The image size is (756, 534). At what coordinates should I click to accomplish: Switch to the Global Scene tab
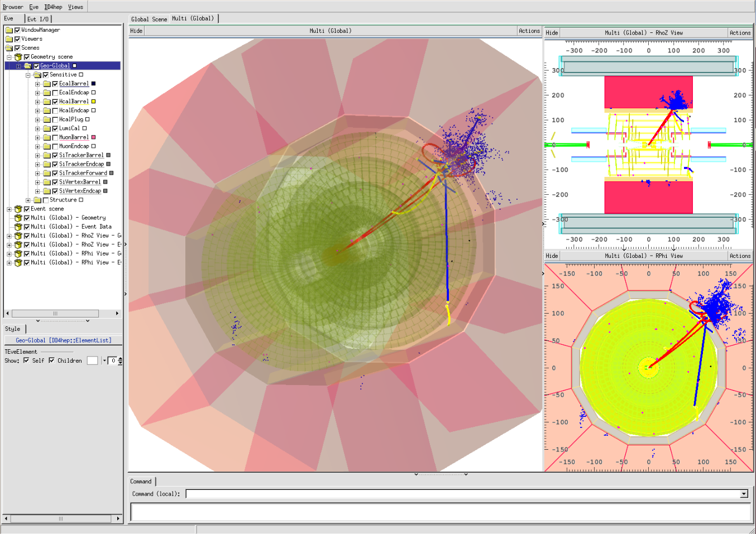[x=149, y=19]
